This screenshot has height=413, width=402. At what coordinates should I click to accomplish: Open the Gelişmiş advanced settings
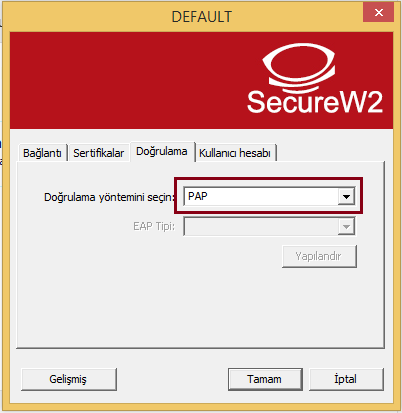(69, 379)
